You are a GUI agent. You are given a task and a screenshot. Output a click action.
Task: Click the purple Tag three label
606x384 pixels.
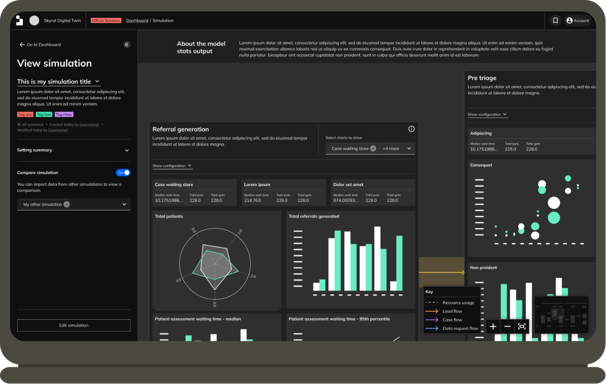pyautogui.click(x=64, y=114)
